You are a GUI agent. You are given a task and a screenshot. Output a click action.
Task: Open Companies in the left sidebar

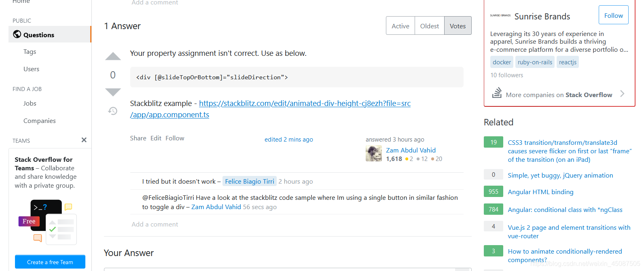point(40,121)
